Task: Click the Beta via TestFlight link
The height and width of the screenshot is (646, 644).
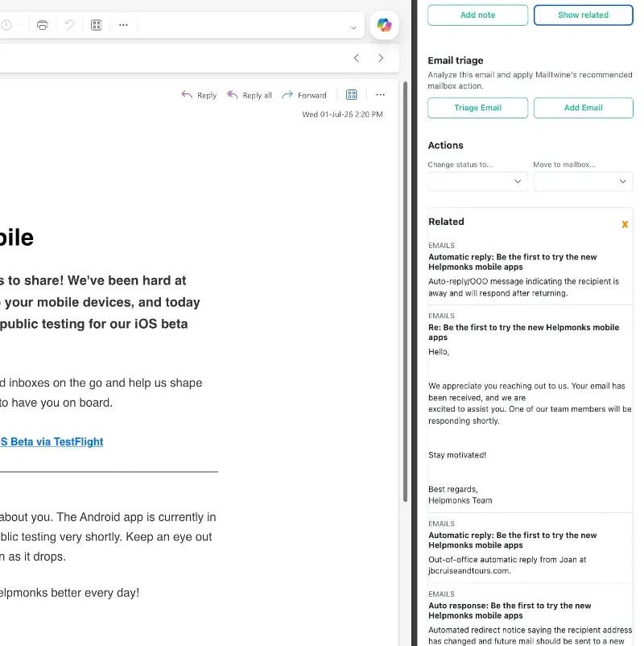Action: (52, 441)
